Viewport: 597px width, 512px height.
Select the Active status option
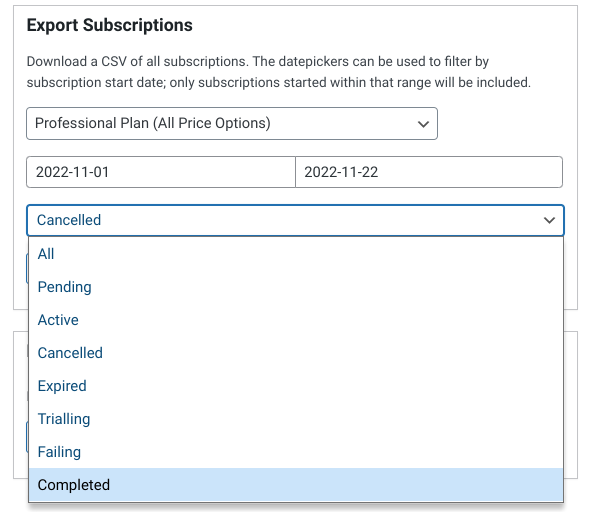[x=296, y=320]
